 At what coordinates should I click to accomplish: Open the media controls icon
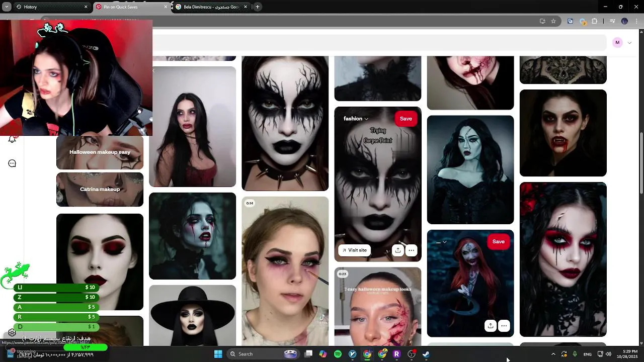pyautogui.click(x=612, y=21)
